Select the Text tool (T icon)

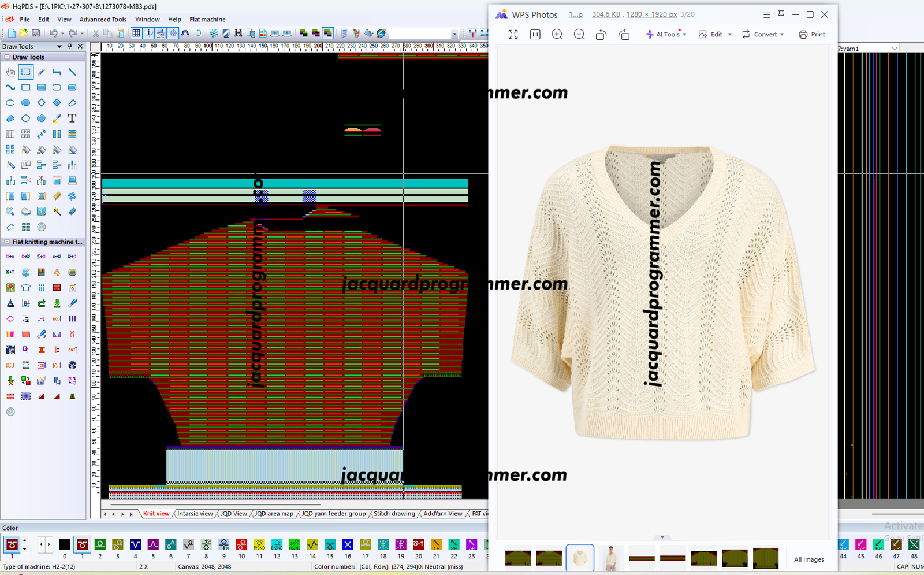coord(72,118)
